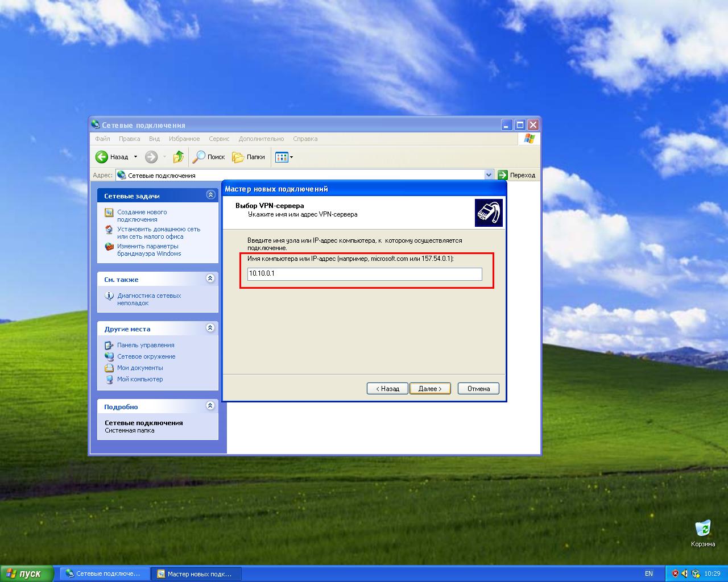The width and height of the screenshot is (728, 582).
Task: Click the Control Panel icon in sidebar
Action: click(x=109, y=345)
